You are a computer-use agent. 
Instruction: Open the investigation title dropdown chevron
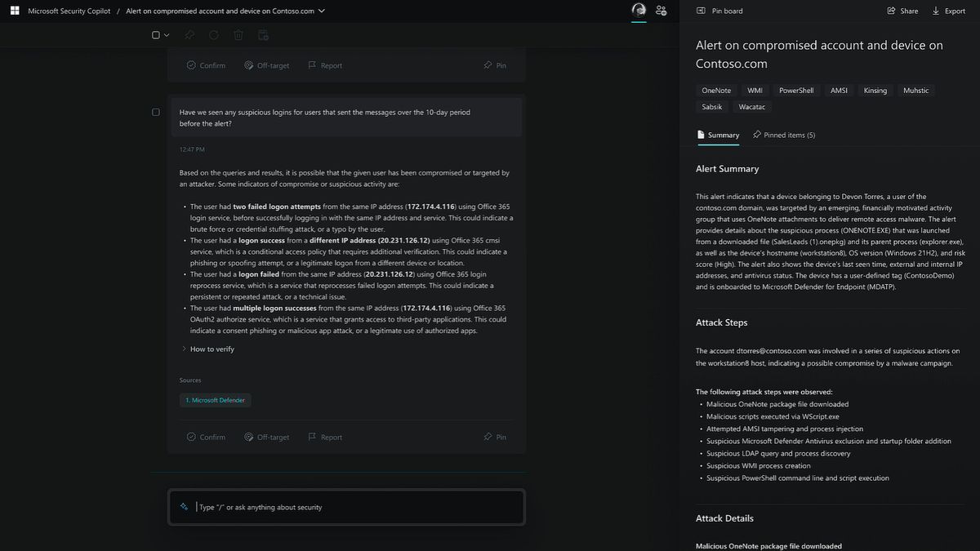322,11
